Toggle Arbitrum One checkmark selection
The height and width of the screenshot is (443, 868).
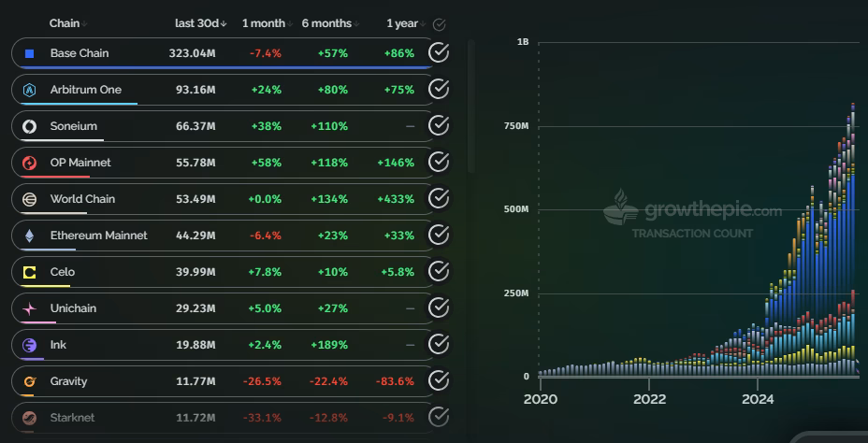pyautogui.click(x=439, y=89)
